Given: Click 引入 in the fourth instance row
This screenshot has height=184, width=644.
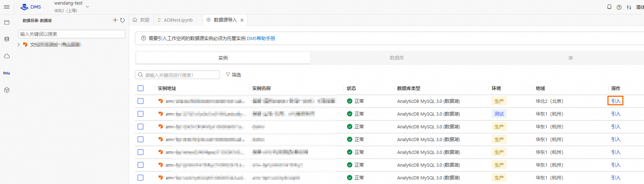Looking at the screenshot, I should click(616, 139).
